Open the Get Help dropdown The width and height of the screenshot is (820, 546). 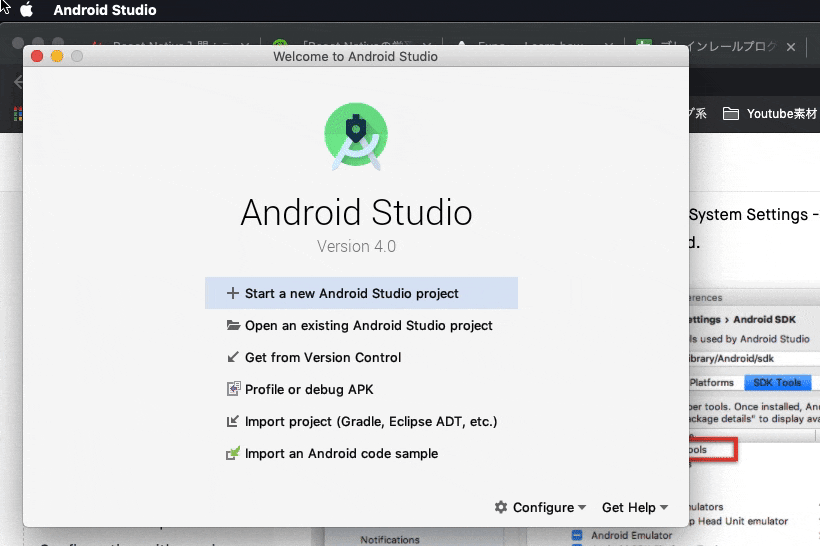click(x=635, y=507)
